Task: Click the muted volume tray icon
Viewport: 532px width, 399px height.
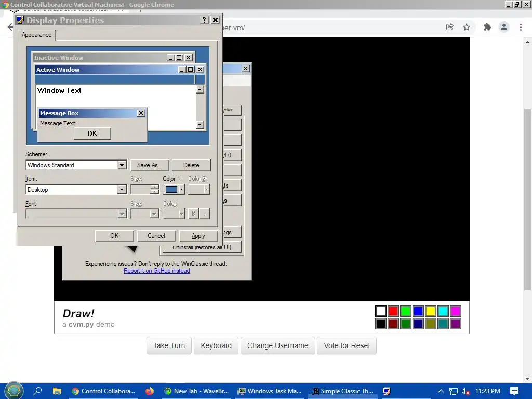Action: (x=465, y=391)
